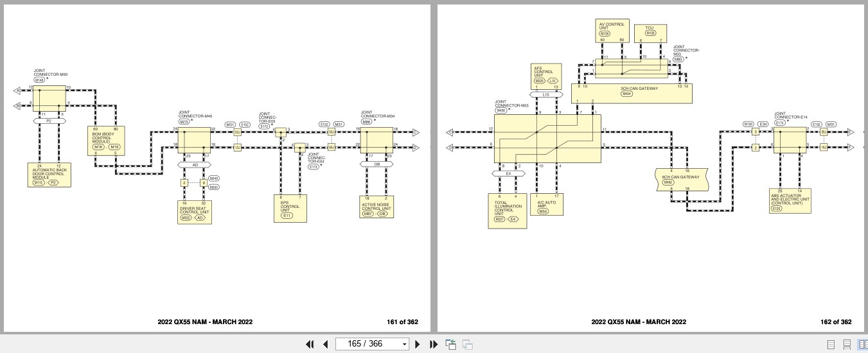Image resolution: width=868 pixels, height=353 pixels.
Task: Select connector code M482
Action: click(669, 182)
